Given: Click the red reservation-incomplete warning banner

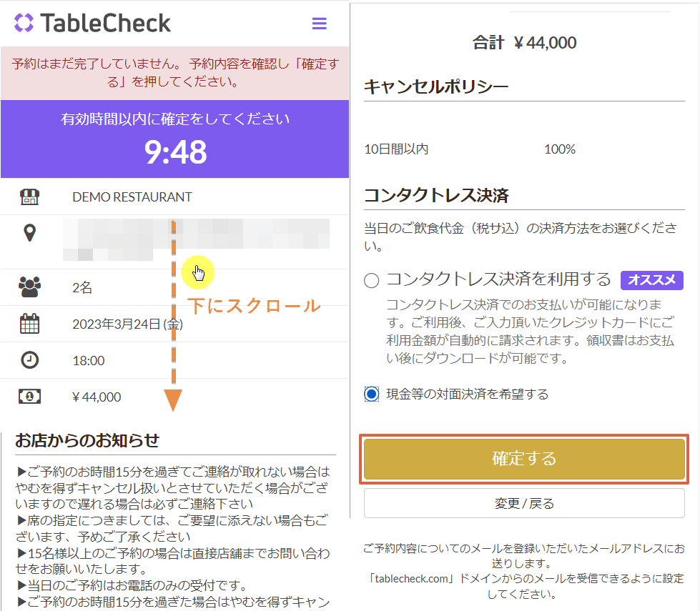Looking at the screenshot, I should 174,72.
